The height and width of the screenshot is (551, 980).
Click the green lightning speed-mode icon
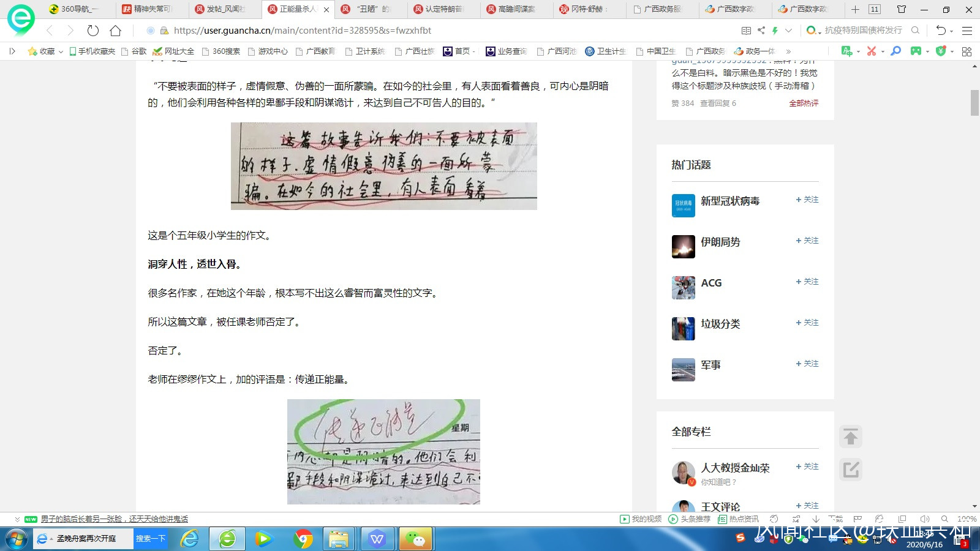tap(775, 31)
